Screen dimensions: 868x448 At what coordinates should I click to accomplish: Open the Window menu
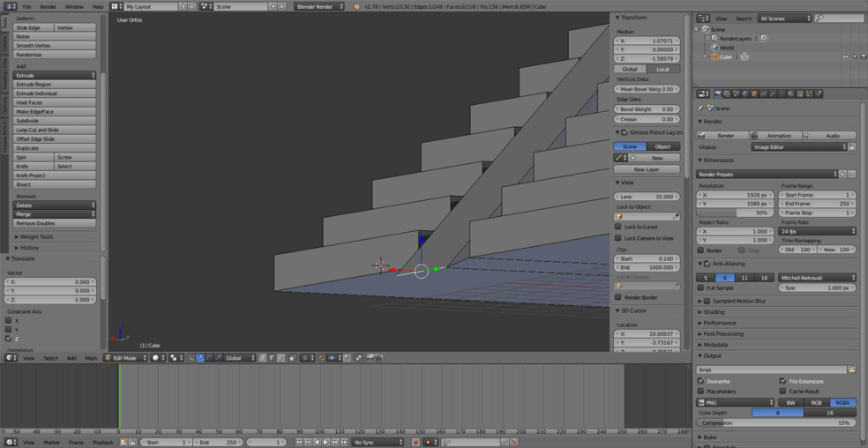pos(73,7)
